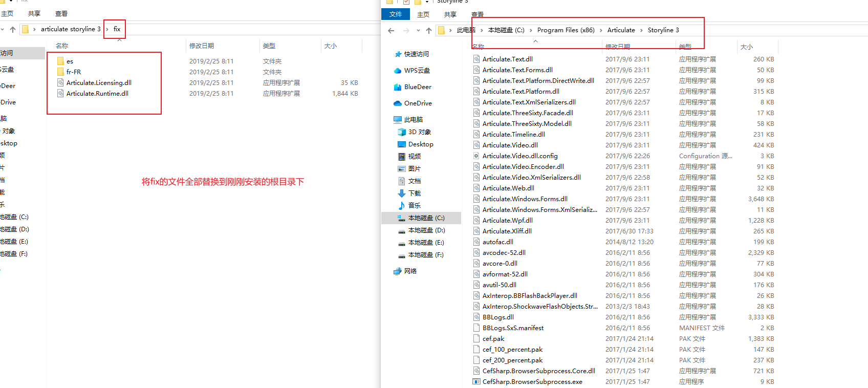The image size is (868, 388).
Task: Select CefSharp.BrowserSubprocess.exe application file
Action: (532, 382)
